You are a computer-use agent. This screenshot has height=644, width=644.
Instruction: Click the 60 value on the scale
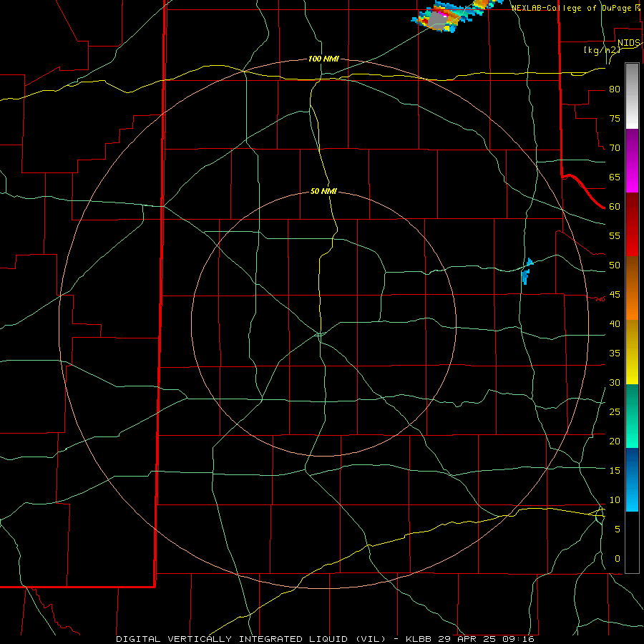click(615, 207)
